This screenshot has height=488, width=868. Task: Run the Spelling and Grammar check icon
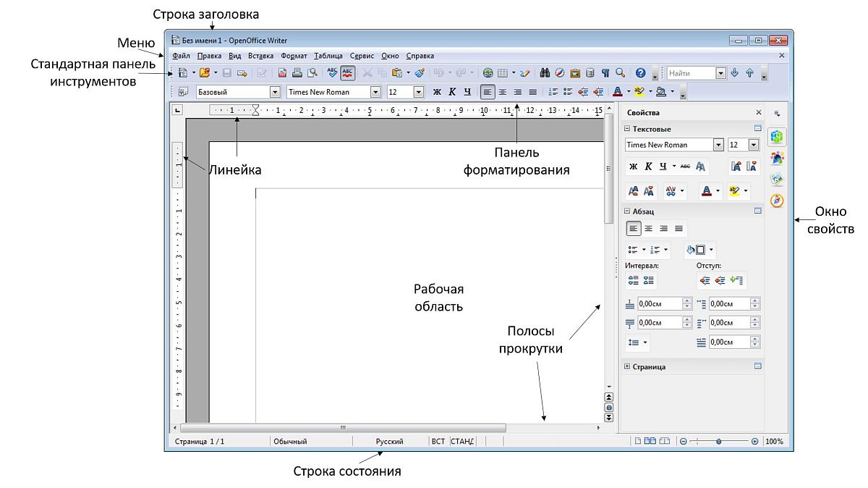pyautogui.click(x=332, y=73)
